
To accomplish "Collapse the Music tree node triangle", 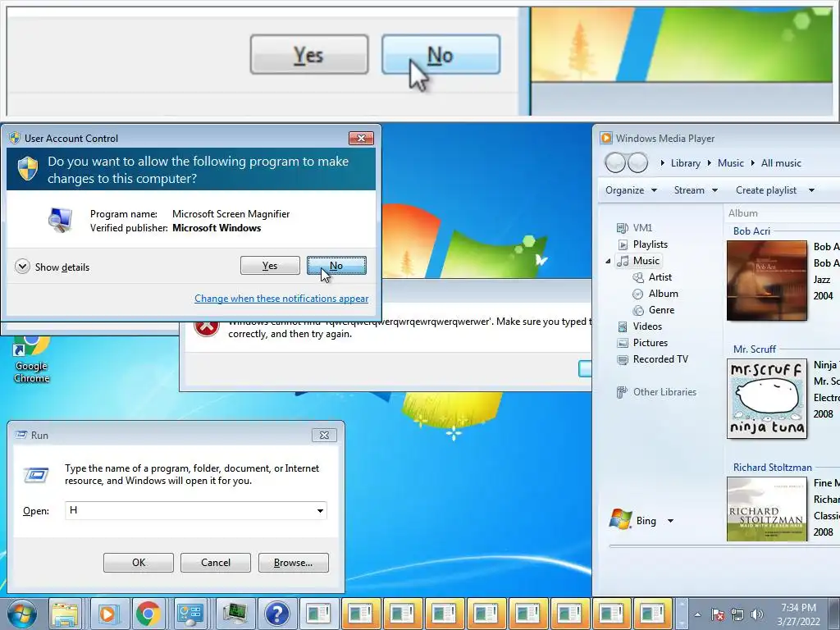I will [608, 262].
